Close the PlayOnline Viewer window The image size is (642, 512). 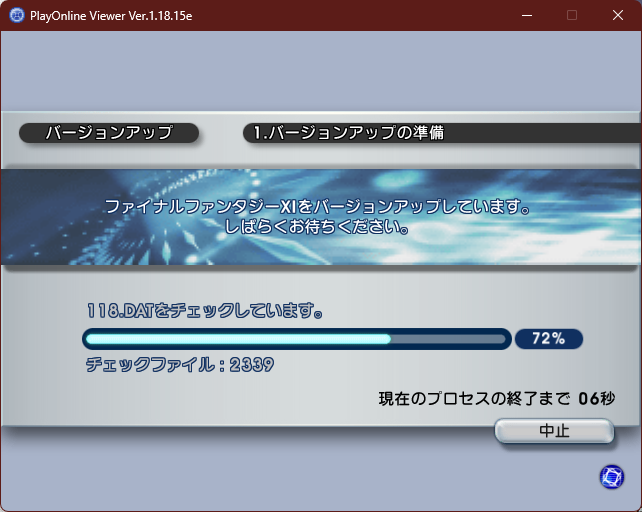coord(618,16)
